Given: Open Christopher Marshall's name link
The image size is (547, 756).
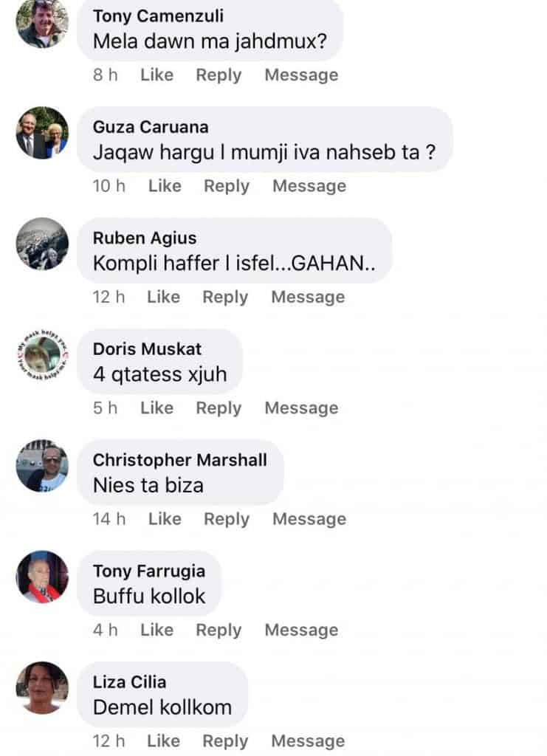Looking at the screenshot, I should click(179, 460).
